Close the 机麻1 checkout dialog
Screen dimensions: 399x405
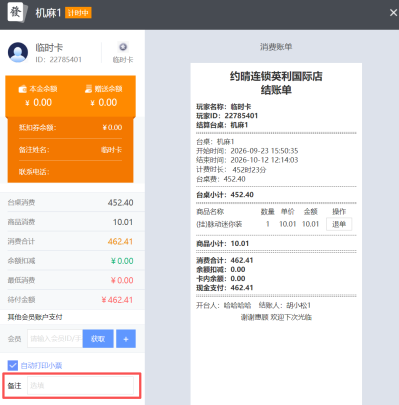pos(393,13)
